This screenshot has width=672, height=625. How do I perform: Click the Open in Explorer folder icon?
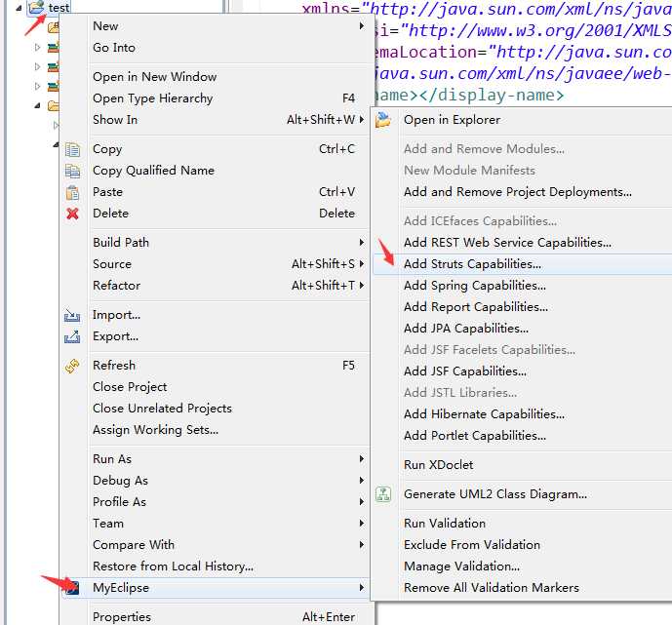click(382, 120)
